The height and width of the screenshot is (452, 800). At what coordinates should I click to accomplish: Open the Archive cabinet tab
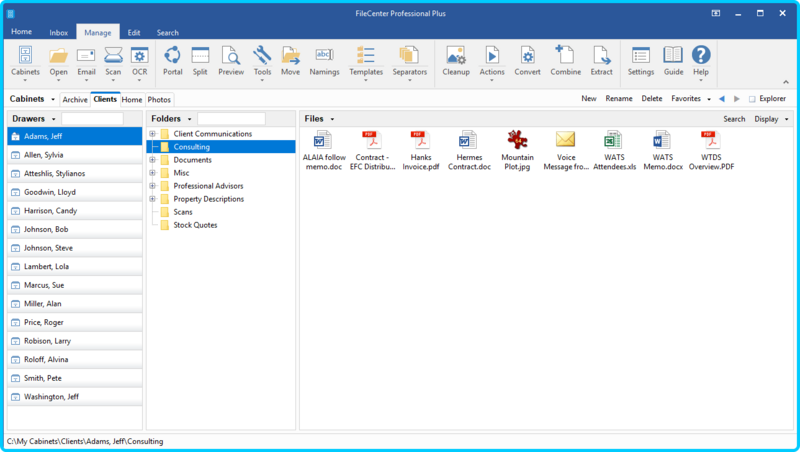[75, 100]
